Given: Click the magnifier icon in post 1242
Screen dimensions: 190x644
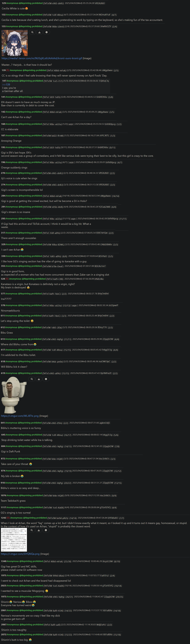Looking at the screenshot, I should pos(32,530).
